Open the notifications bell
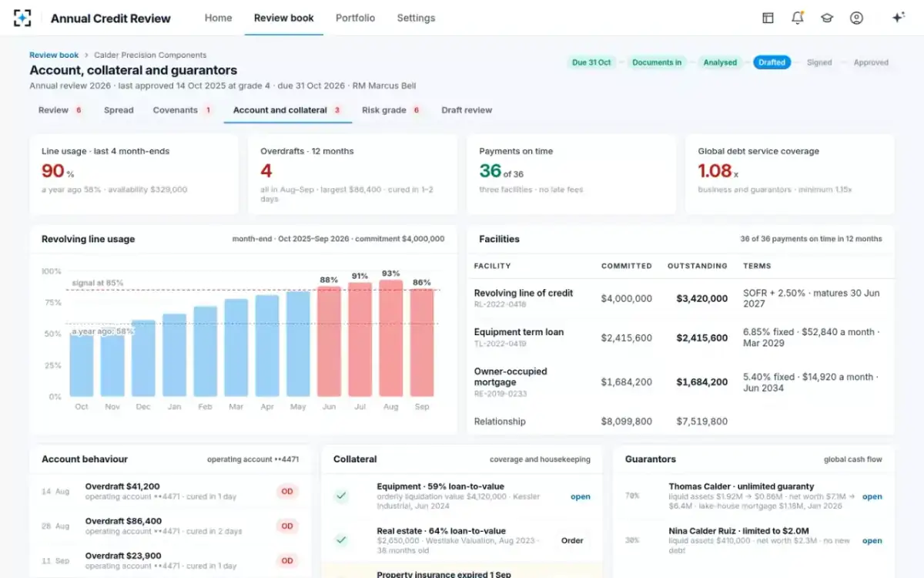Image resolution: width=924 pixels, height=578 pixels. [x=797, y=18]
